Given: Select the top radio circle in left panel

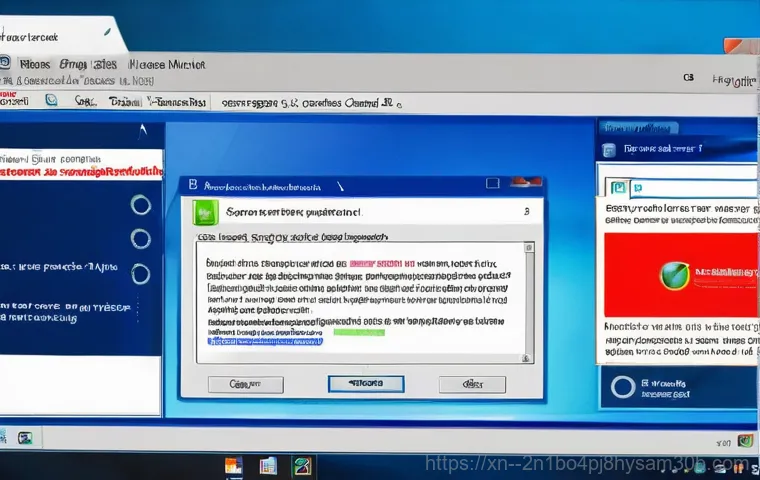Looking at the screenshot, I should (141, 205).
